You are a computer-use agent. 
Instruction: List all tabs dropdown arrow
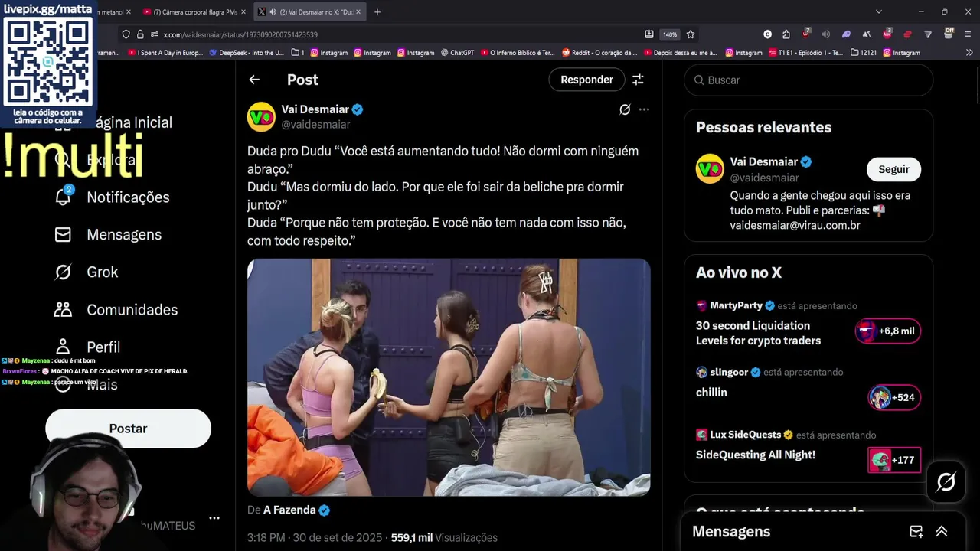(878, 11)
